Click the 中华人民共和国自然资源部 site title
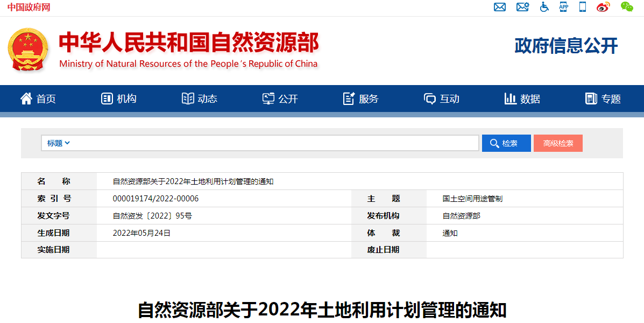644x323 pixels. click(188, 43)
